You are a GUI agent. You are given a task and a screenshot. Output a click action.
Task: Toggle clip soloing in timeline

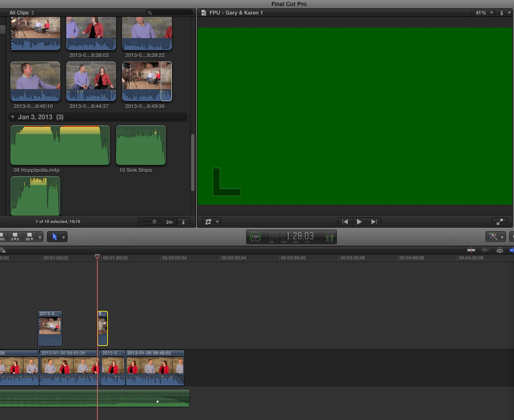click(x=500, y=250)
